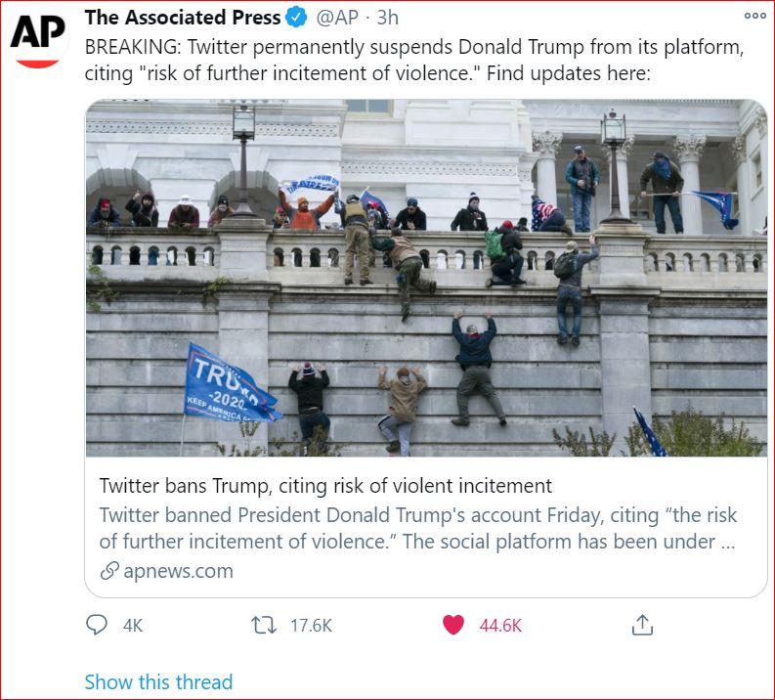Click the chain link icon beside apnews.com
This screenshot has width=775, height=700.
click(109, 571)
